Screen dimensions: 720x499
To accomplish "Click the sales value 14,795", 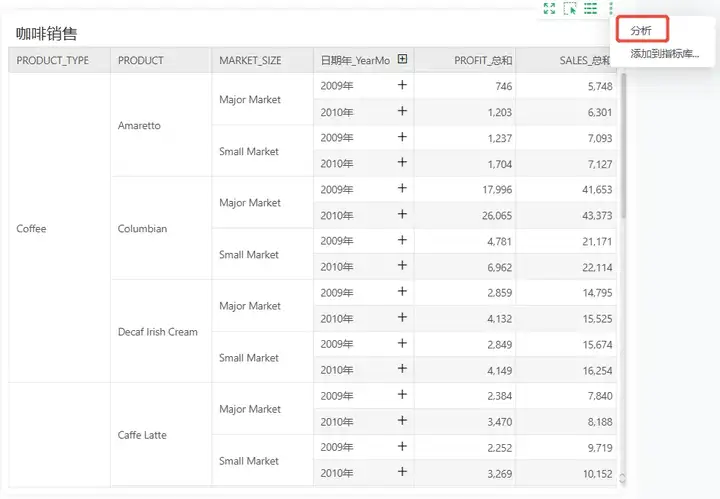I will [x=597, y=293].
